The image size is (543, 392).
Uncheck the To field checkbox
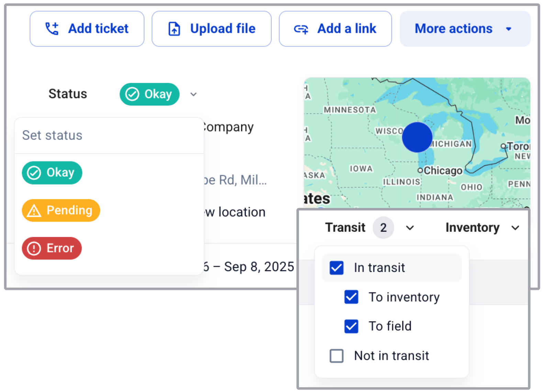tap(351, 326)
